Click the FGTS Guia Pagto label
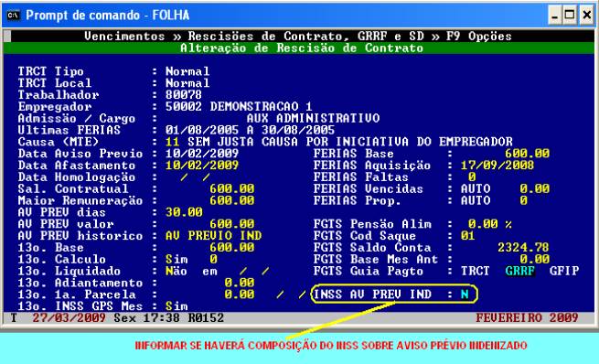599x364 pixels. (369, 272)
